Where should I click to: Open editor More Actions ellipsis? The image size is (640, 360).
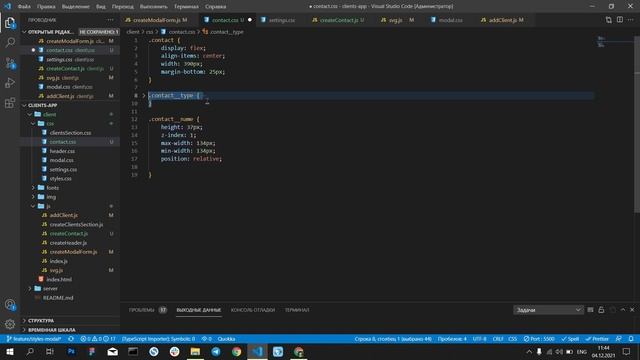click(631, 20)
